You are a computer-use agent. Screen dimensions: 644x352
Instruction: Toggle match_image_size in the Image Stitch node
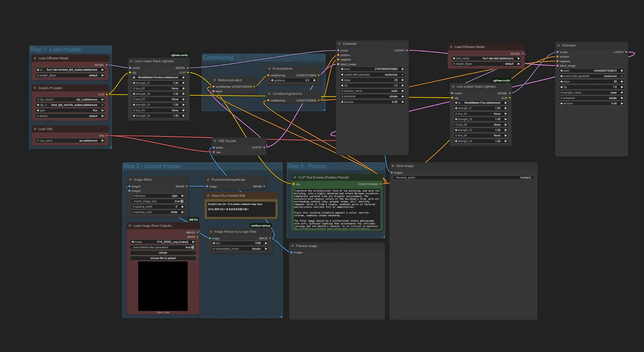coord(182,201)
